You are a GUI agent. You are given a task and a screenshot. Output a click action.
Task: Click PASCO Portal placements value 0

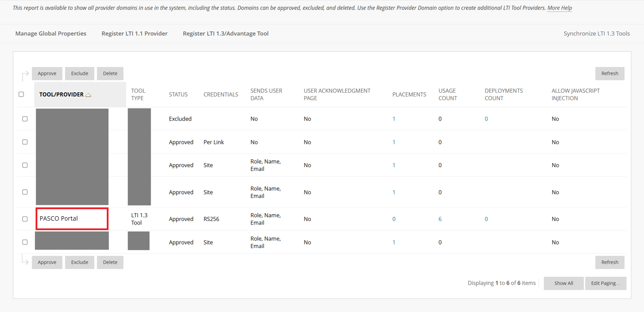coord(394,219)
